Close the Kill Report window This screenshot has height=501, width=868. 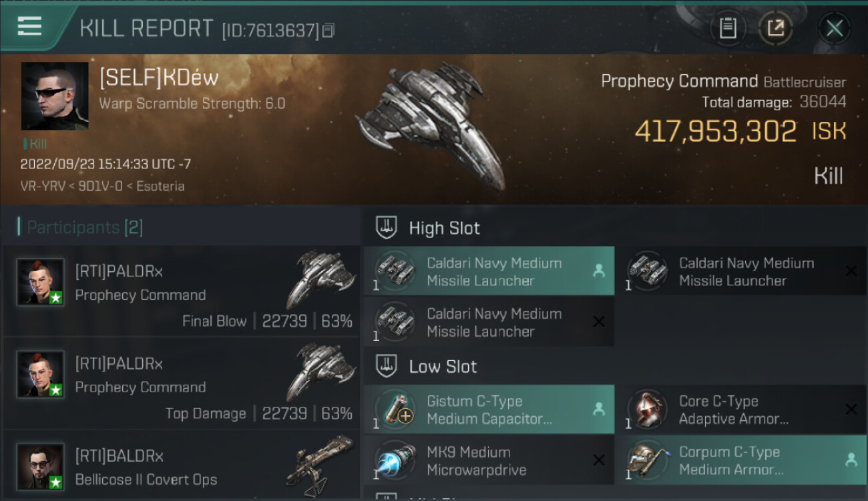pyautogui.click(x=834, y=28)
